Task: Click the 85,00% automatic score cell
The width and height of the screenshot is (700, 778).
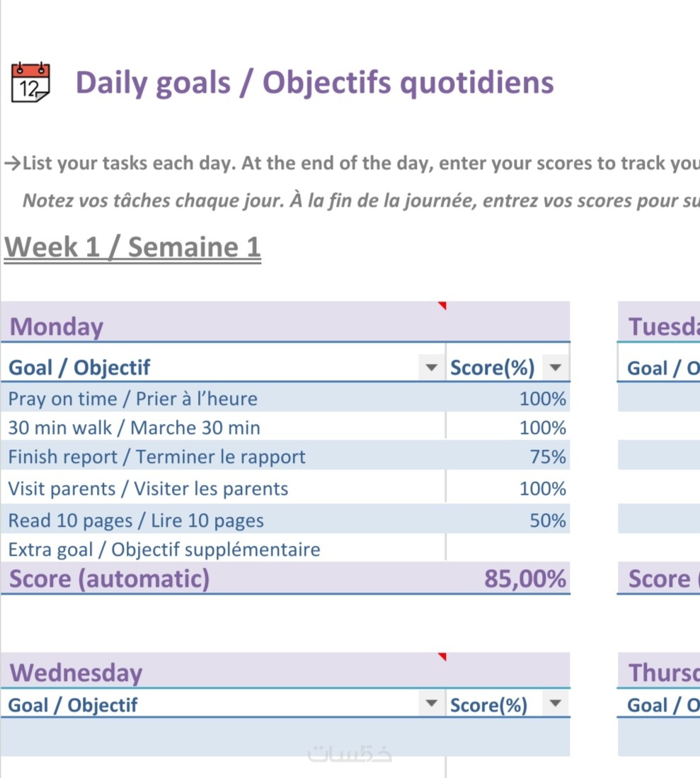Action: pos(524,579)
